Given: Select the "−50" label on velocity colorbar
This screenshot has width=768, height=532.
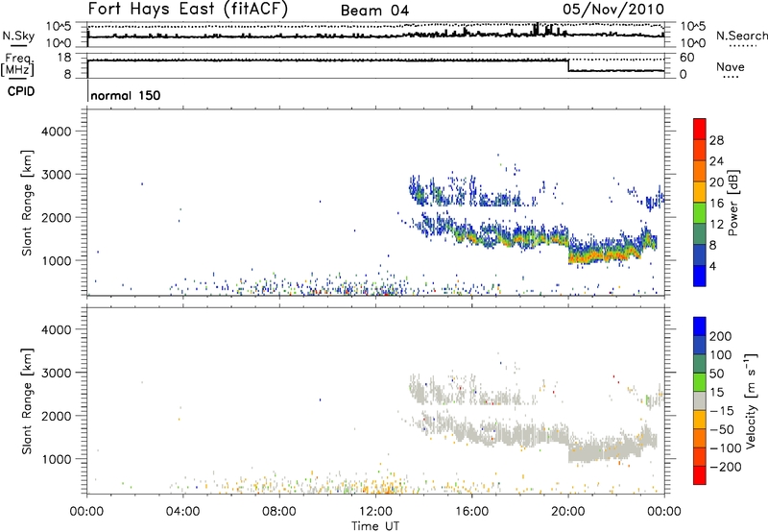Looking at the screenshot, I should pos(722,429).
